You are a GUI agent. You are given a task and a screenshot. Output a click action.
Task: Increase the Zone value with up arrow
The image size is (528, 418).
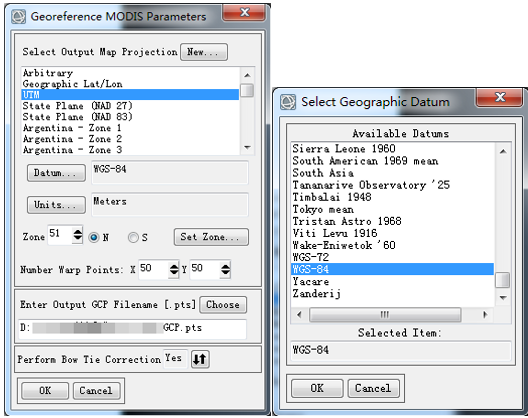tap(78, 231)
